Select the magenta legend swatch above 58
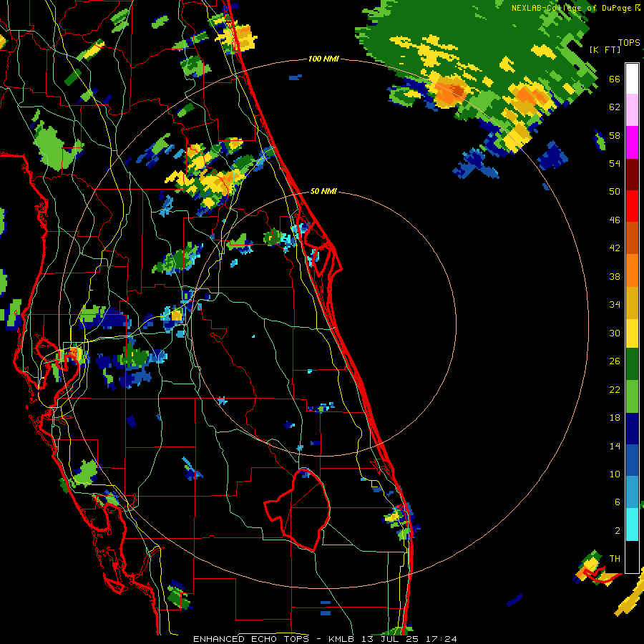The width and height of the screenshot is (644, 644). click(632, 142)
